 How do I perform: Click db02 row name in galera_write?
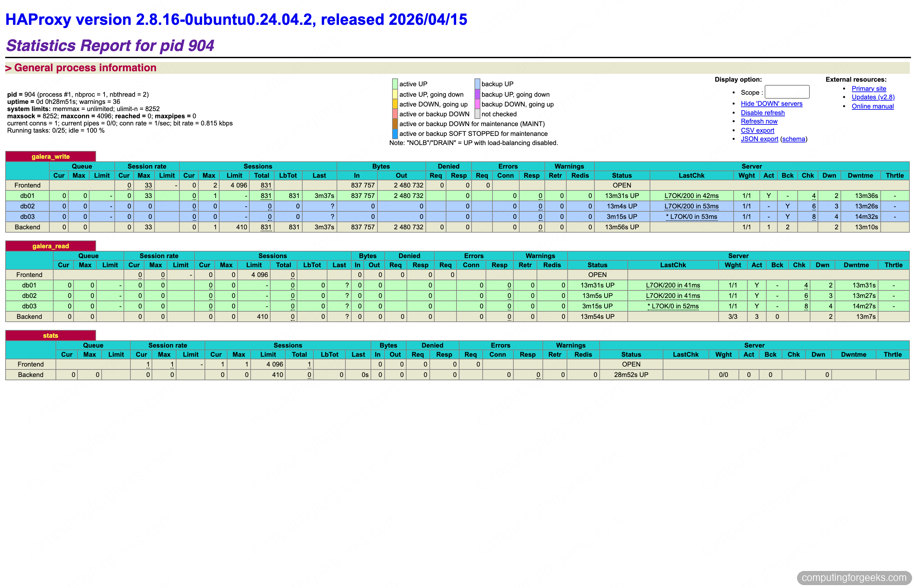click(27, 206)
